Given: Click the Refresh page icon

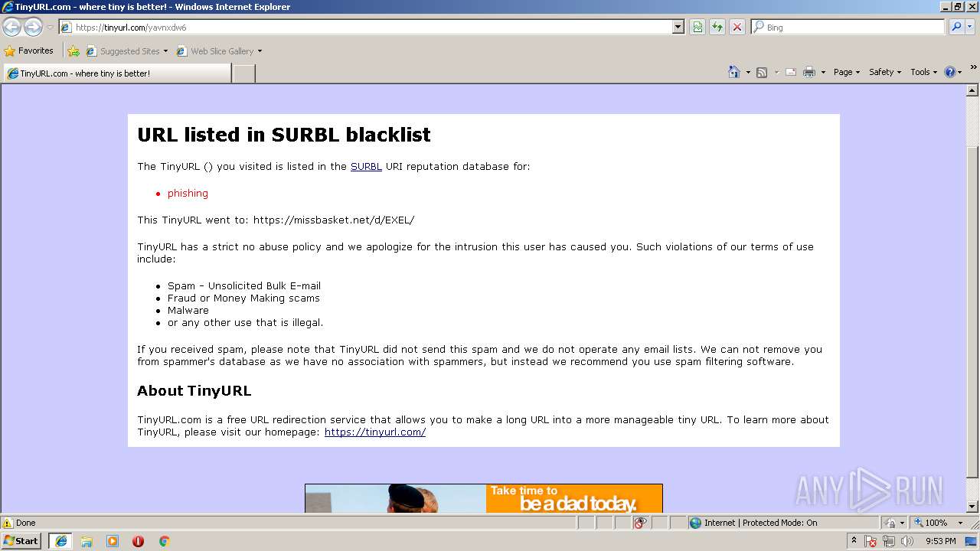Looking at the screenshot, I should click(x=717, y=27).
